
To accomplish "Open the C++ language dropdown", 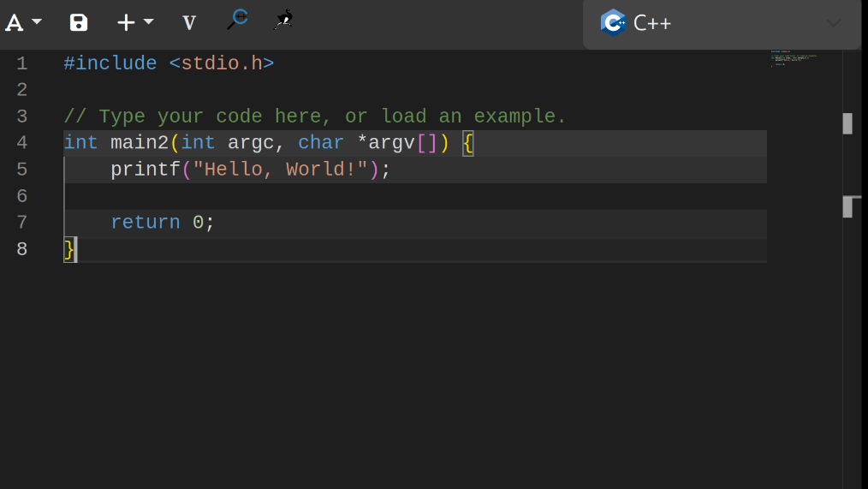I will (x=722, y=24).
